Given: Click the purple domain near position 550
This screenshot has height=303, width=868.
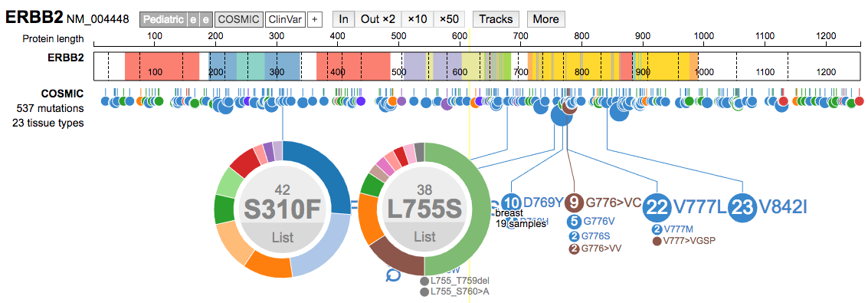Looking at the screenshot, I should 414,67.
